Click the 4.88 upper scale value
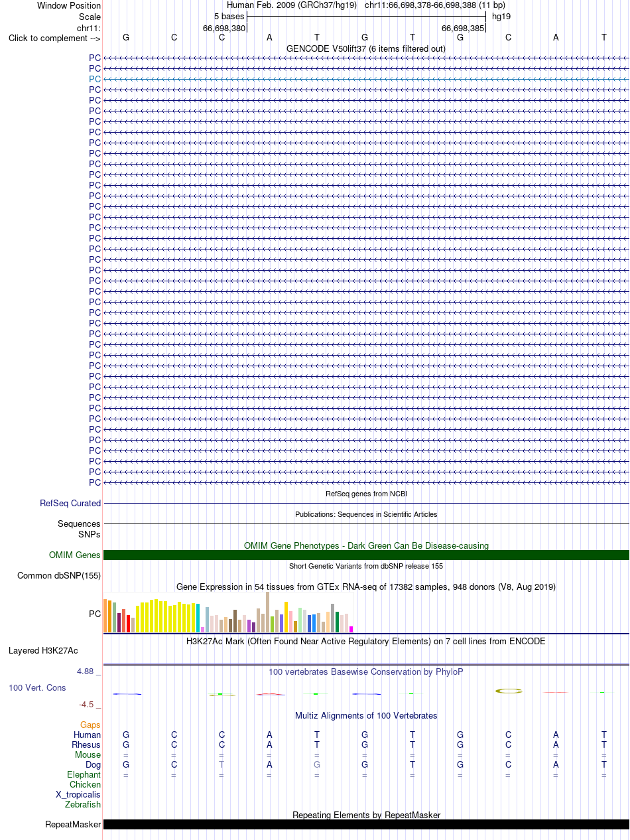This screenshot has width=630, height=840. [86, 671]
